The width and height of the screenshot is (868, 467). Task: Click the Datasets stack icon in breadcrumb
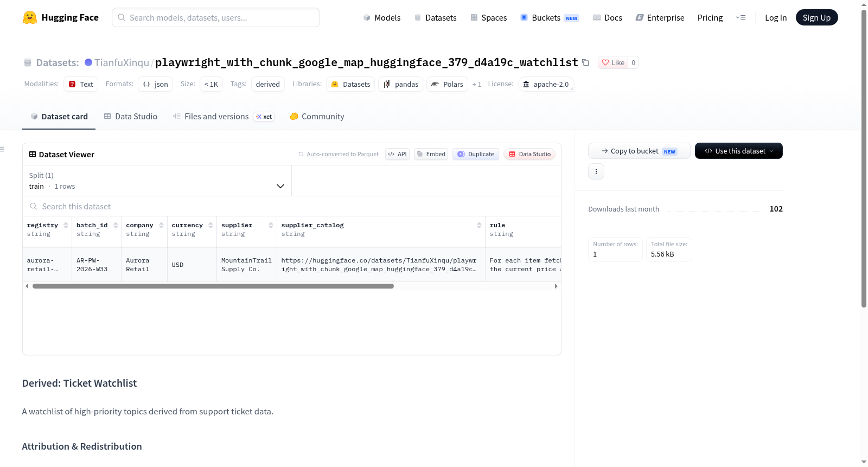(x=28, y=62)
